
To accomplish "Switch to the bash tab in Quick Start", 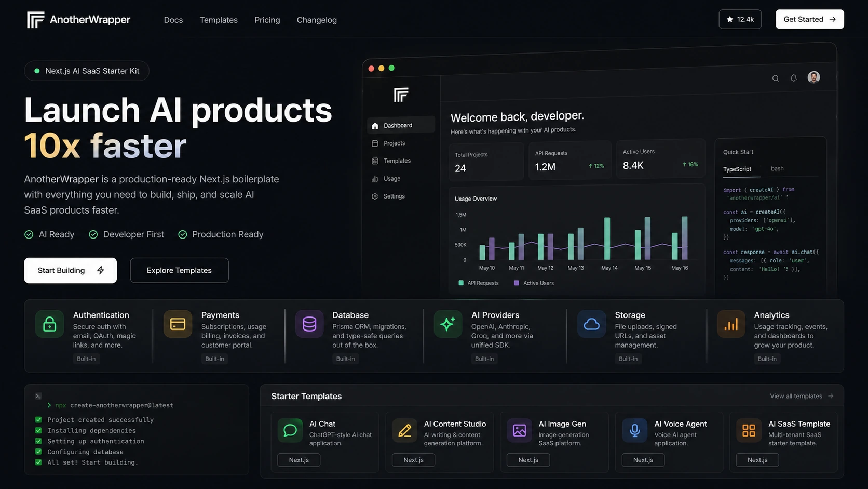I will [777, 168].
